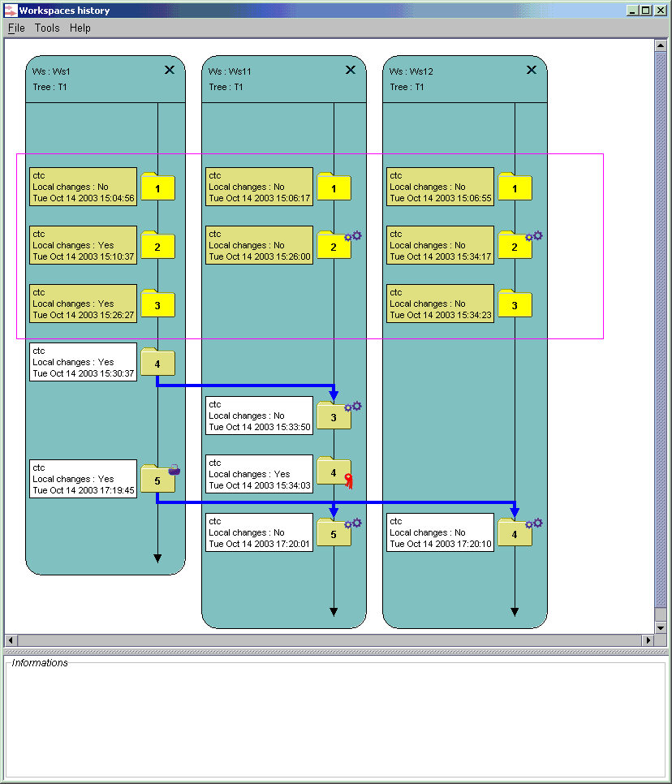
Task: Close the Ws1 workspace panel
Action: [x=170, y=70]
